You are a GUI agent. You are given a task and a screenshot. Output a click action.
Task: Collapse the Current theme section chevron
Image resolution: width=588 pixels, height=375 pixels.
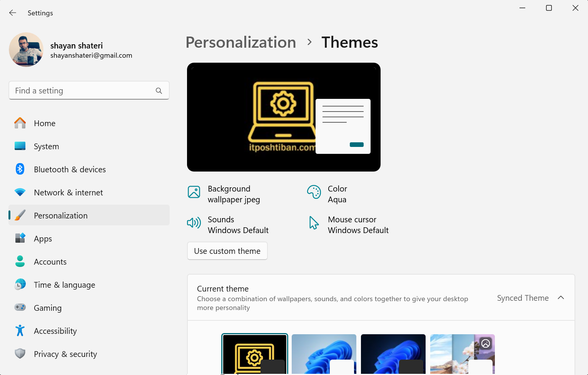pos(561,298)
